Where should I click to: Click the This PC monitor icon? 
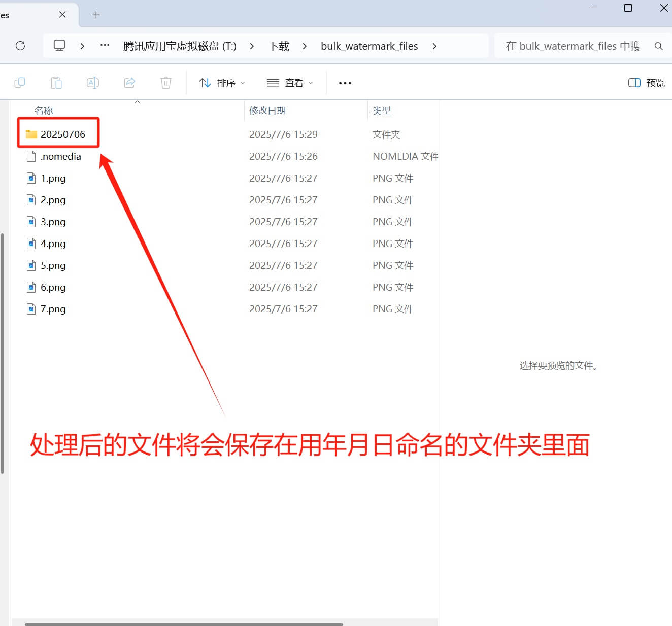pyautogui.click(x=59, y=46)
